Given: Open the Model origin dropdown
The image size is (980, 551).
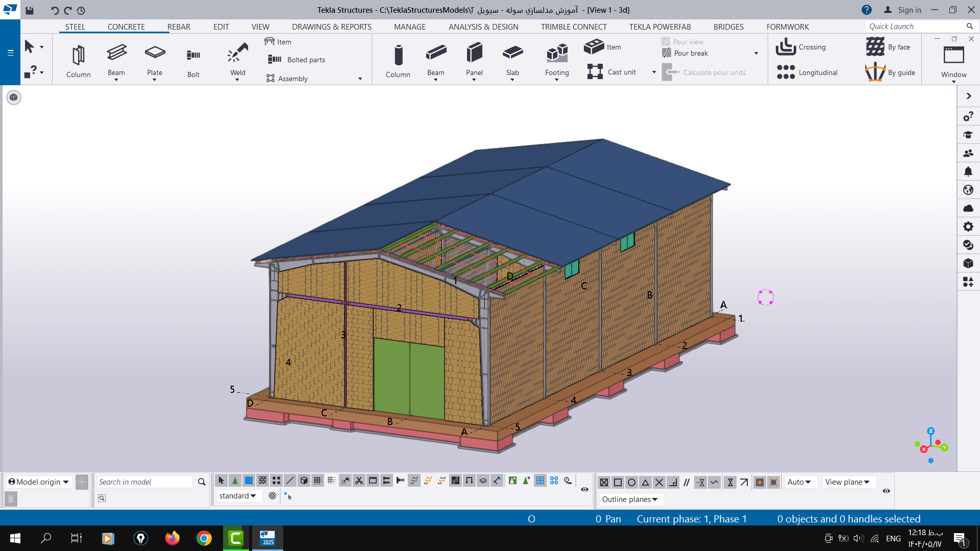Looking at the screenshot, I should pos(39,482).
